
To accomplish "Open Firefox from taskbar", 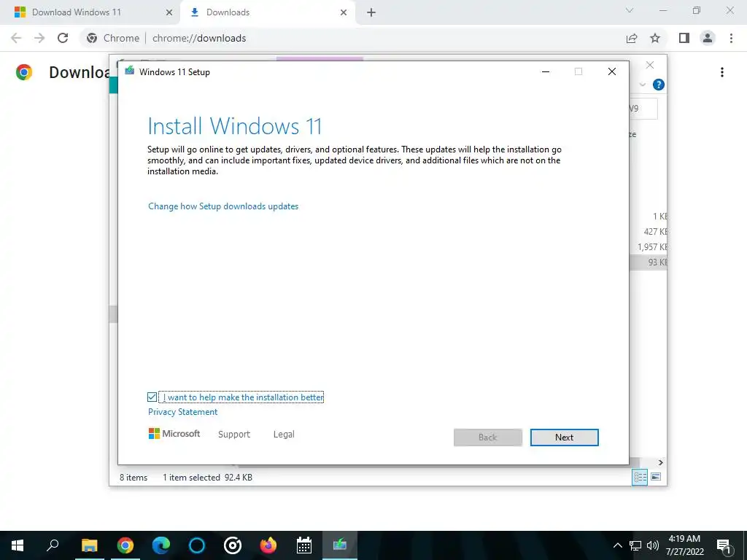I will click(x=268, y=545).
